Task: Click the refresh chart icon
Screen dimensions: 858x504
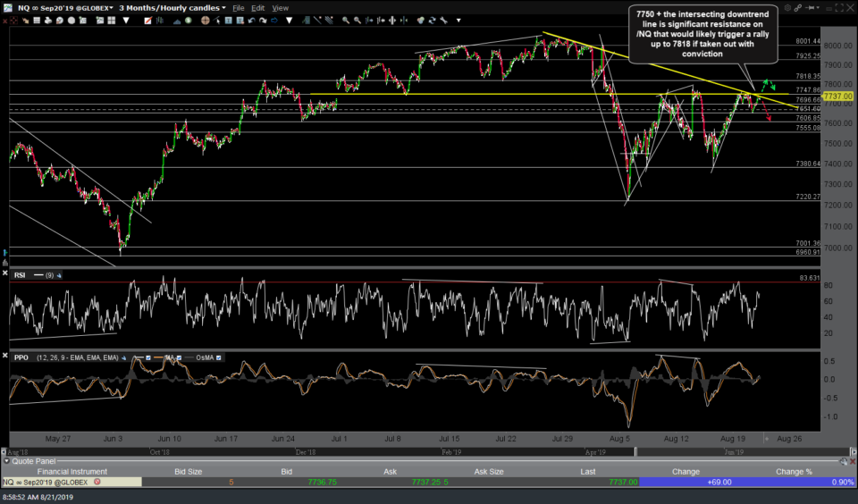Action: pos(433,21)
